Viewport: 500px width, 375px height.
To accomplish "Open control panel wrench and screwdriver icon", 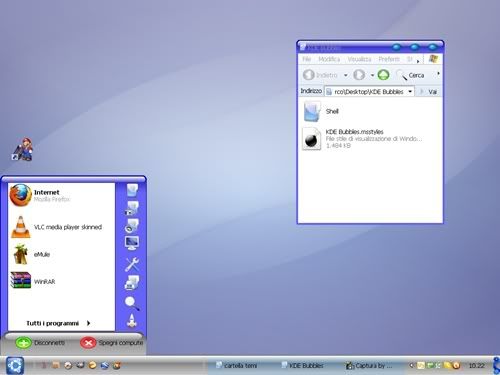I will (132, 264).
